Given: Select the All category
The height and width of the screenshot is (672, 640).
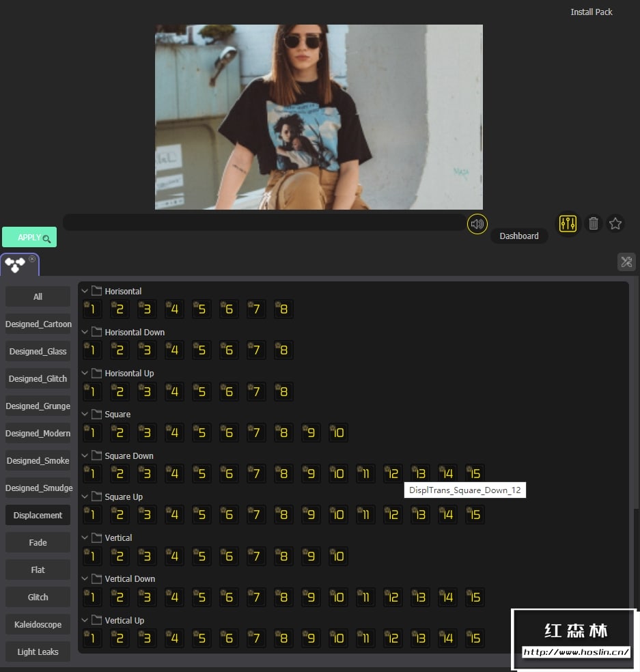Looking at the screenshot, I should click(38, 296).
